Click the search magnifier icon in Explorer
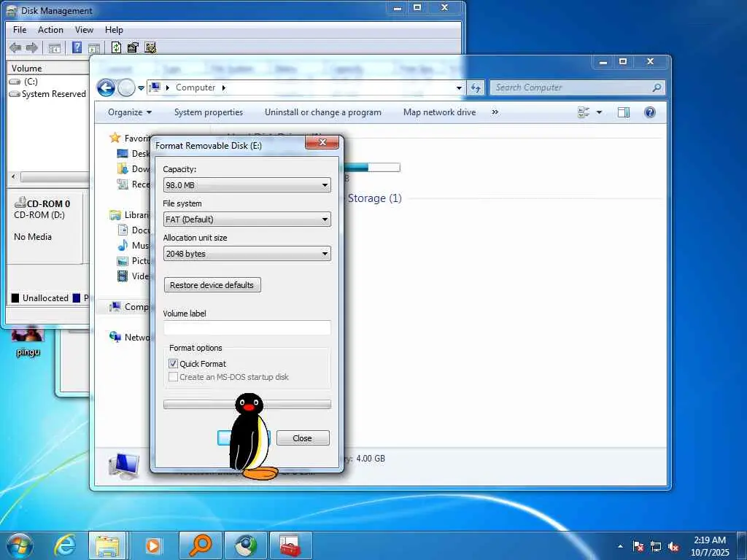 (657, 87)
